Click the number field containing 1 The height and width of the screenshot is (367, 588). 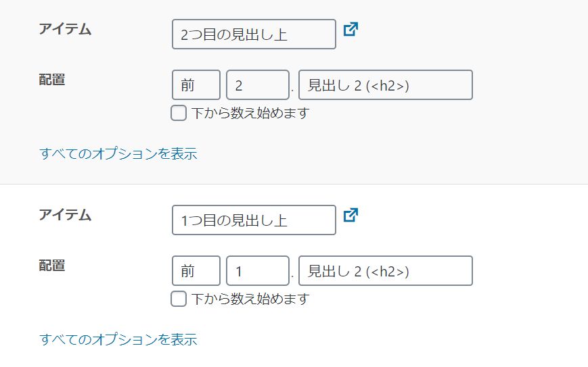click(258, 271)
